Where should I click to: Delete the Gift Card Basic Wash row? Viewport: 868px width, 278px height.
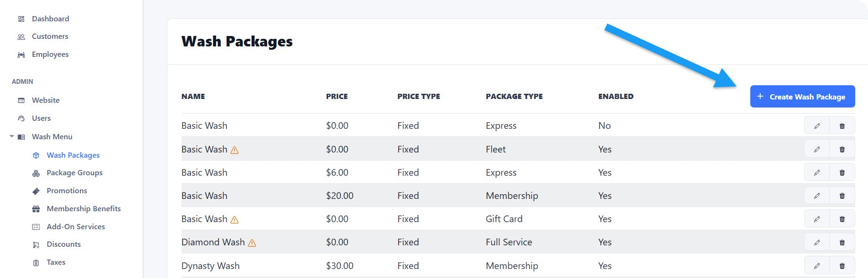842,219
